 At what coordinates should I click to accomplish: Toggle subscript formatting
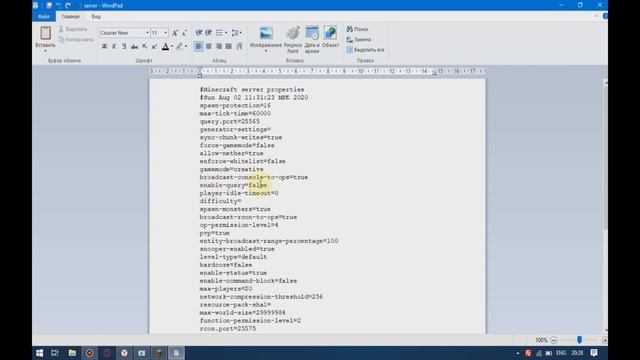[x=144, y=46]
